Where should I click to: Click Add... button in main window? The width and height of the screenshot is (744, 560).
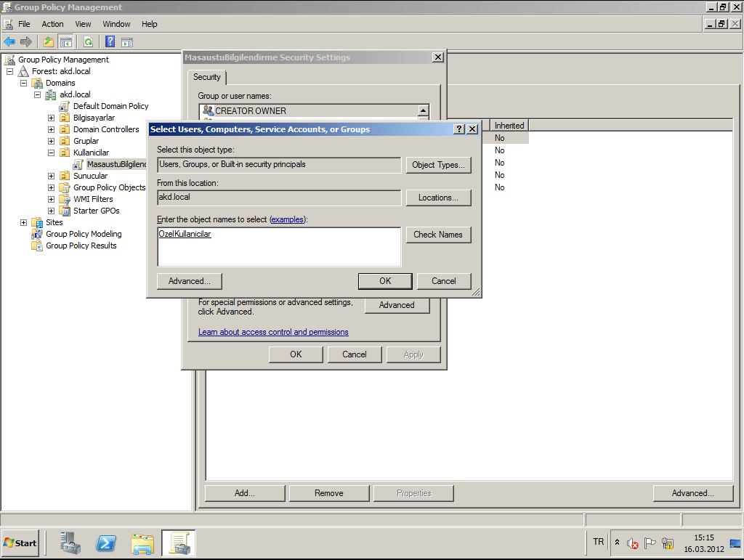pos(245,493)
